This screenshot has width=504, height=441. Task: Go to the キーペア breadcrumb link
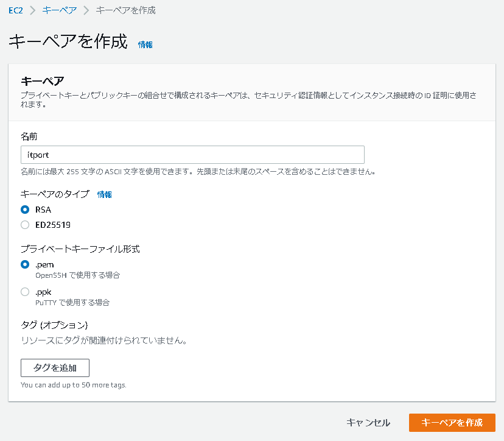click(x=60, y=10)
